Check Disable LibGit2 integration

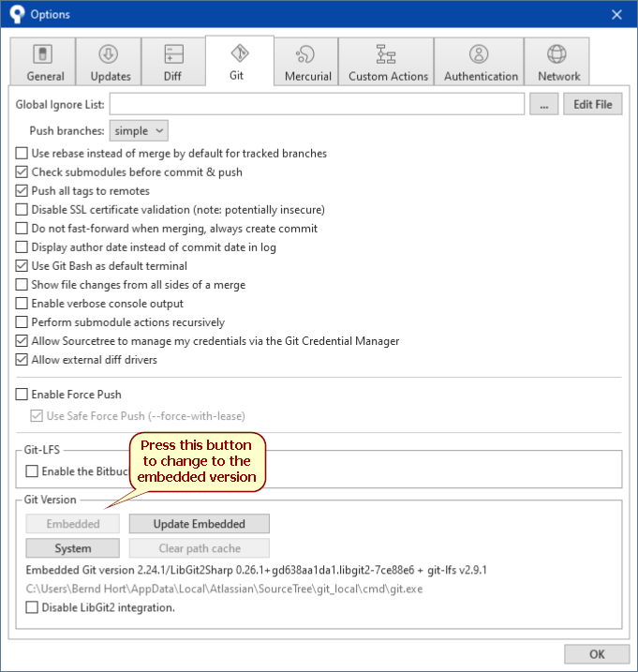pyautogui.click(x=32, y=607)
